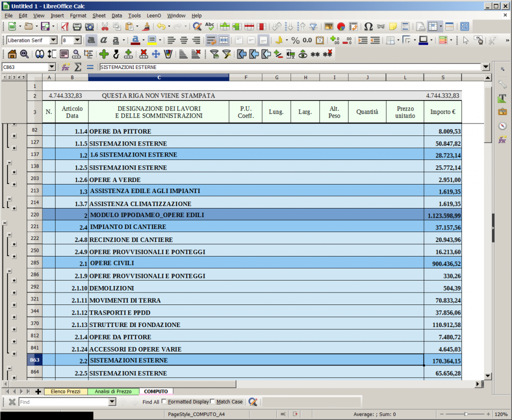Switch to Analisi di Prezzo sheet tab
512x420 pixels.
113,391
